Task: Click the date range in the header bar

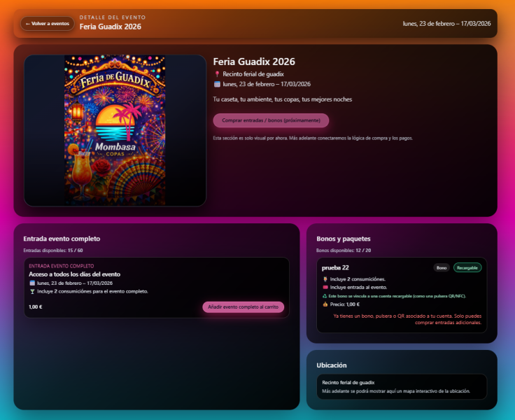Action: (x=446, y=24)
